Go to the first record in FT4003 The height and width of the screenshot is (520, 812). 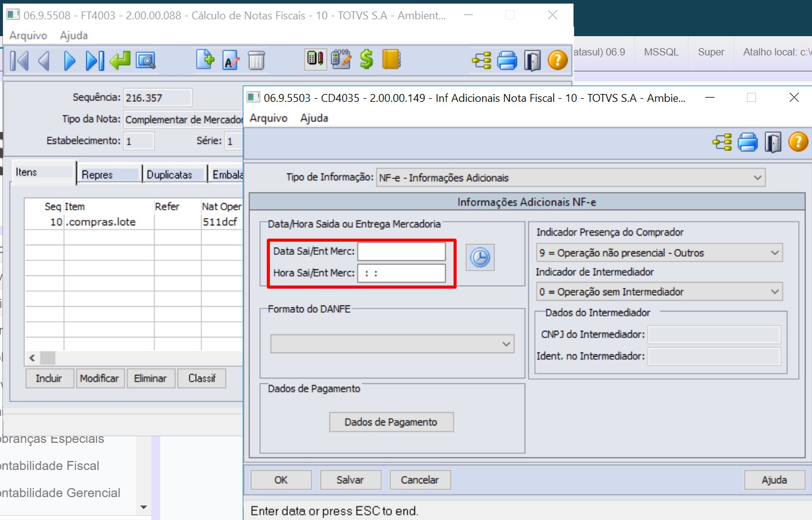tap(19, 60)
